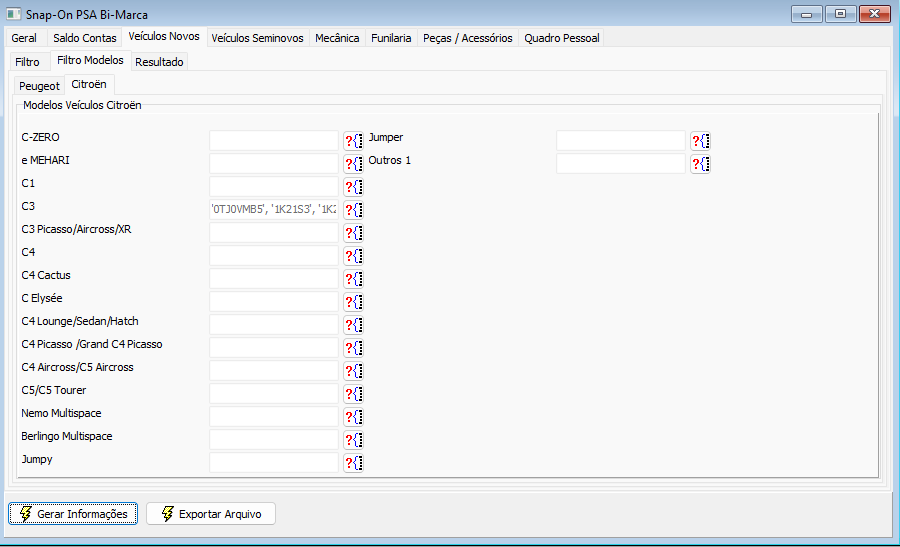Focus the C4 Aircross/C5 Aircross field
The height and width of the screenshot is (547, 900).
tap(274, 370)
